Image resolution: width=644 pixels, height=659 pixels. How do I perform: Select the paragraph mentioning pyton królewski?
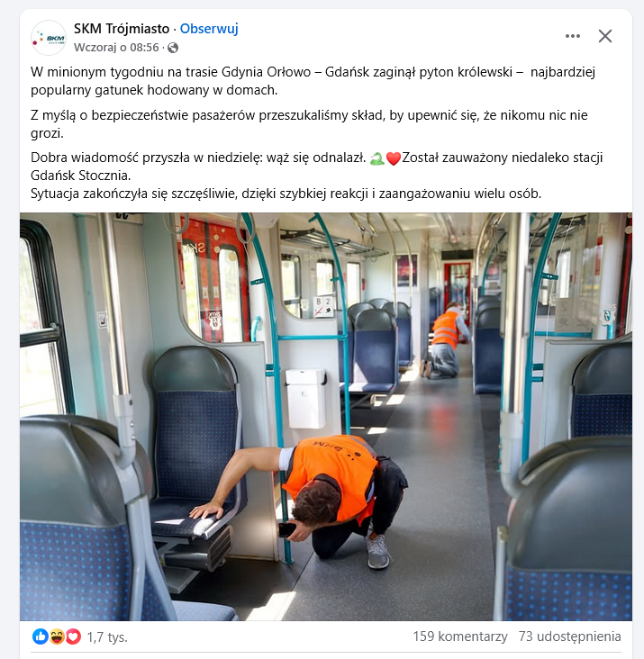point(313,81)
